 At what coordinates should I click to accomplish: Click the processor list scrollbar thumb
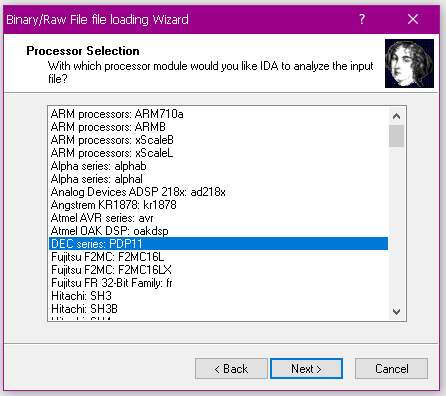(396, 136)
